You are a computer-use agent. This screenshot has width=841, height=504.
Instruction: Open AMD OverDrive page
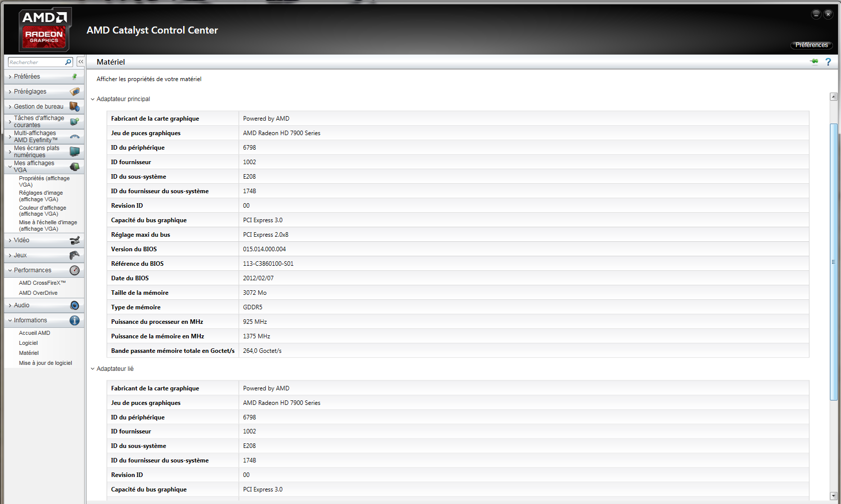pos(38,293)
